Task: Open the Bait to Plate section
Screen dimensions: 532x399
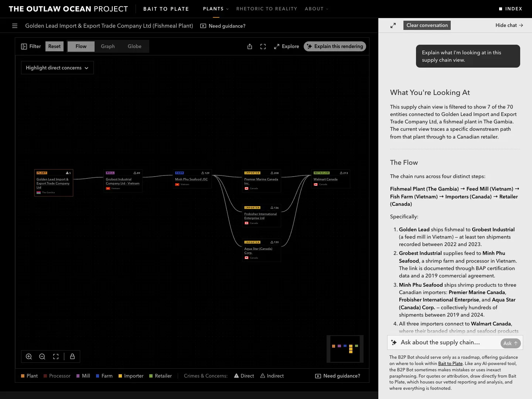Action: pos(166,9)
